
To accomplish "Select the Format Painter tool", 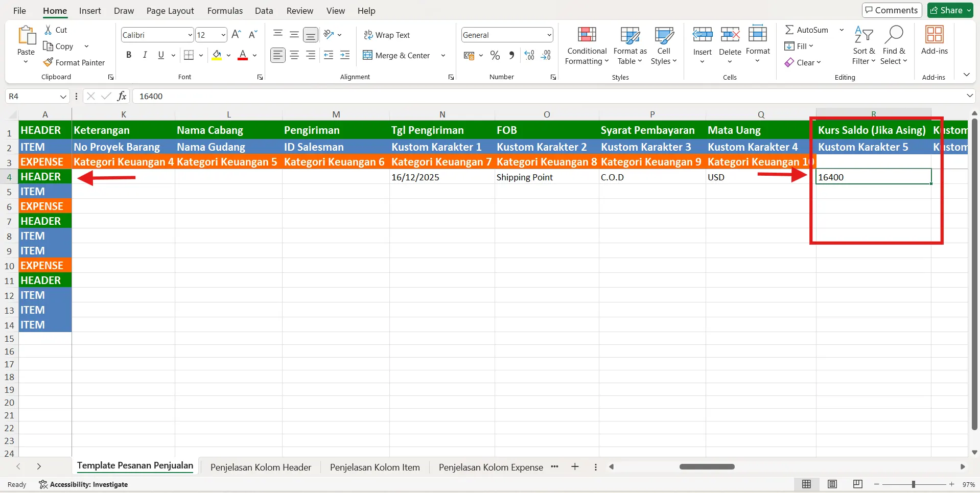I will [75, 62].
